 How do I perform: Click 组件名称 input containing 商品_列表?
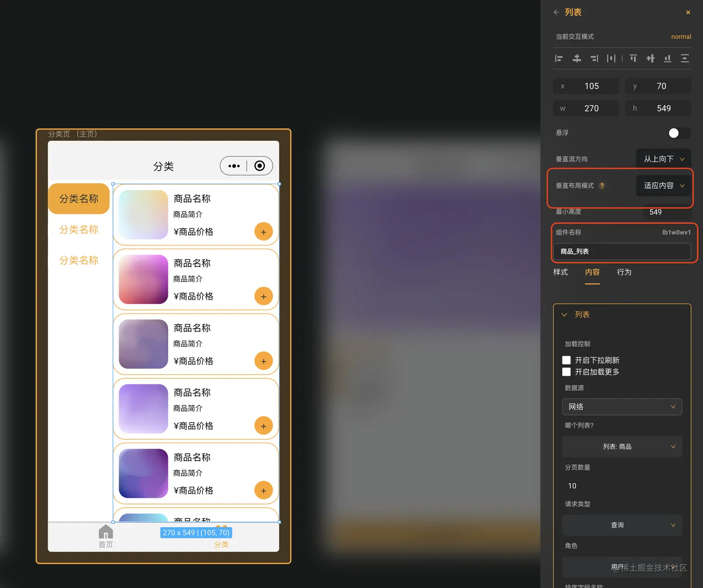tap(622, 251)
